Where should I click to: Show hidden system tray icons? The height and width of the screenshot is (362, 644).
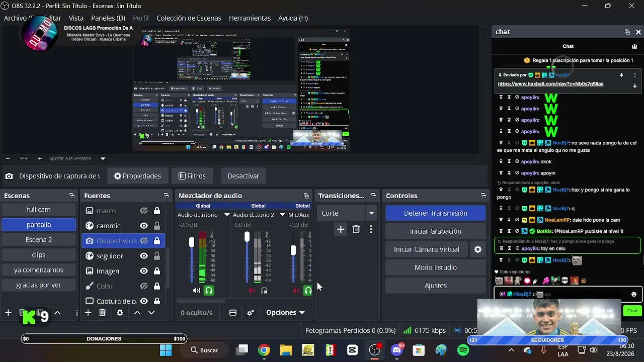point(511,350)
